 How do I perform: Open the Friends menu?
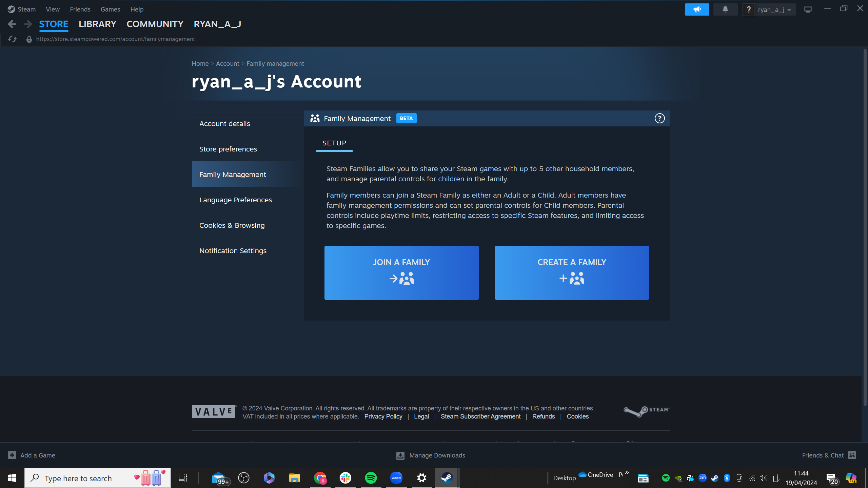point(80,9)
